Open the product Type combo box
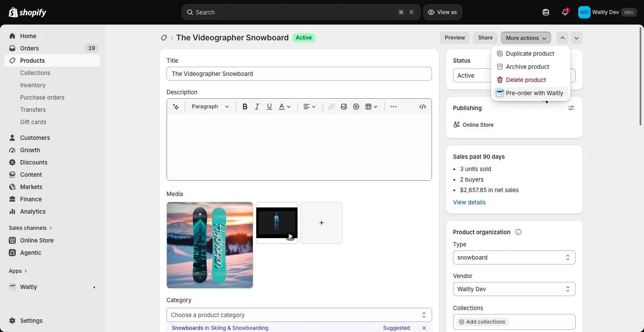The height and width of the screenshot is (332, 644). tap(514, 257)
